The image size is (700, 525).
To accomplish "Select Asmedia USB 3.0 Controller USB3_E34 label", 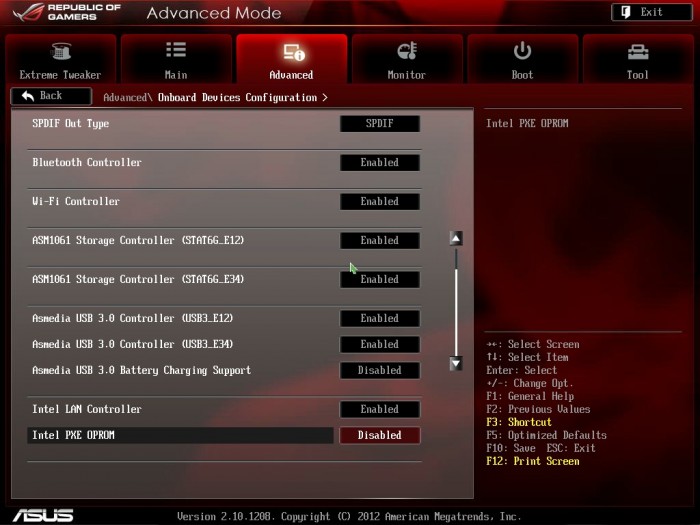I will click(x=133, y=344).
